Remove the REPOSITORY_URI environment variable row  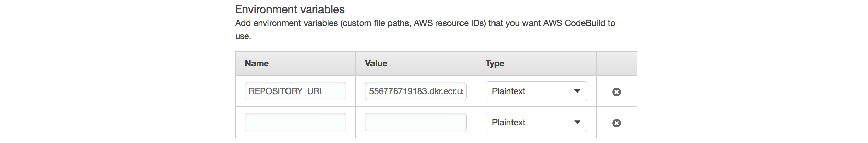tap(617, 92)
